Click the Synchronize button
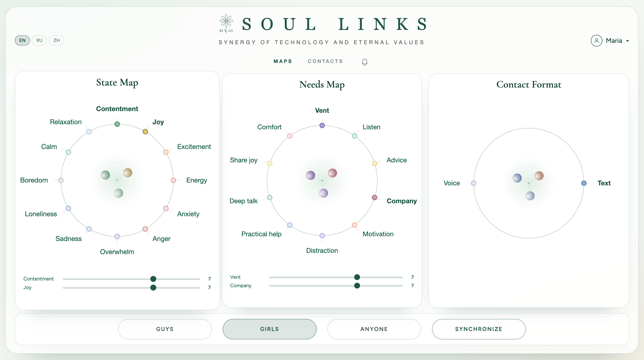Image resolution: width=644 pixels, height=360 pixels. pos(479,329)
